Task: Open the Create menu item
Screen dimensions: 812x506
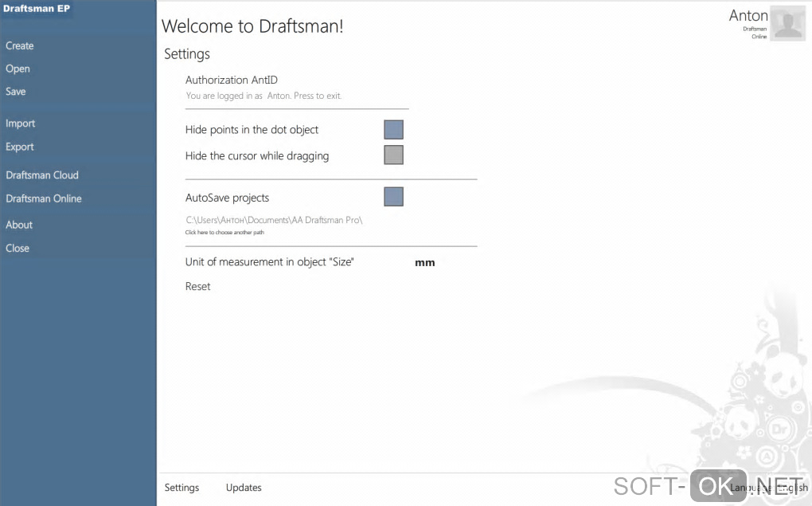Action: point(20,45)
